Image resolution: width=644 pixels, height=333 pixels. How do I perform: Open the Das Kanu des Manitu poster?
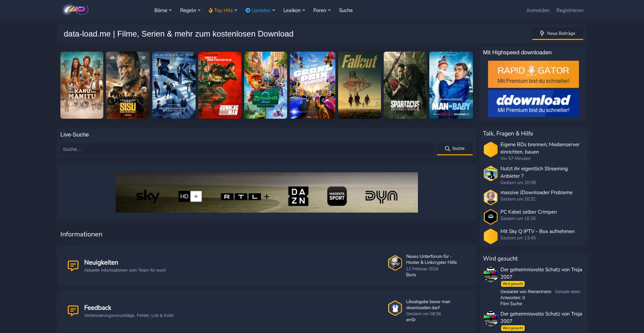82,85
